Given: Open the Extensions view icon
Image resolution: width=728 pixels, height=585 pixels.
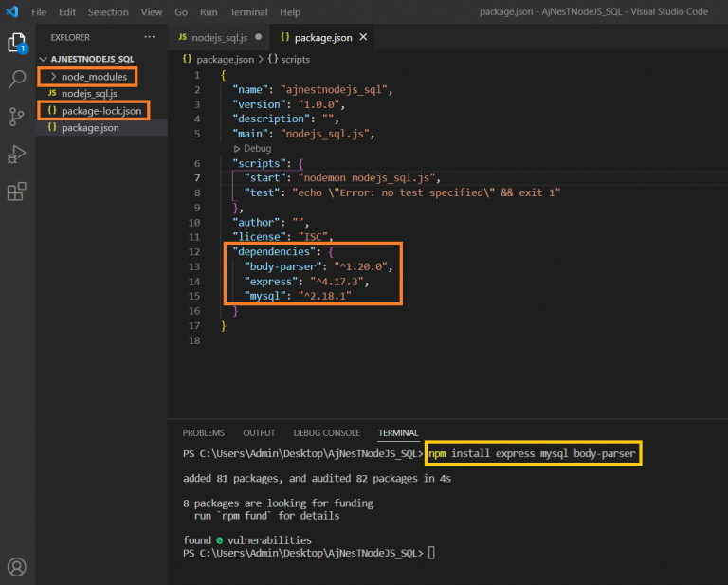Looking at the screenshot, I should tap(17, 192).
